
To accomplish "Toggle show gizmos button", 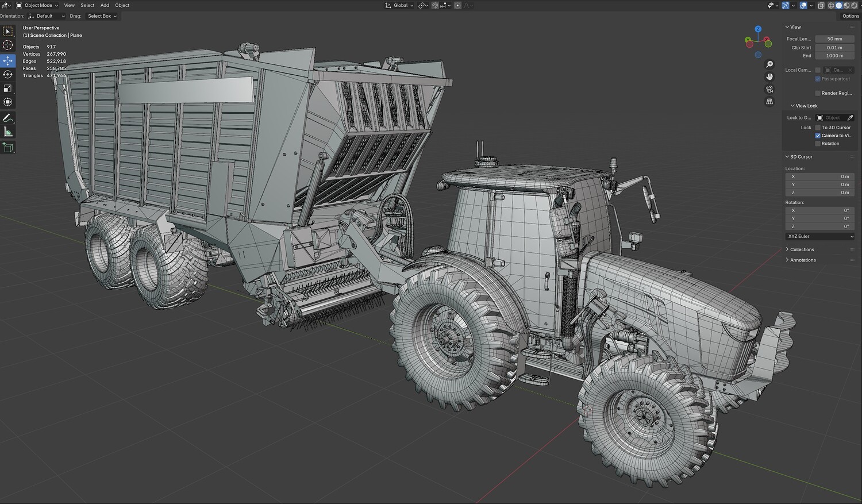I will coord(786,5).
